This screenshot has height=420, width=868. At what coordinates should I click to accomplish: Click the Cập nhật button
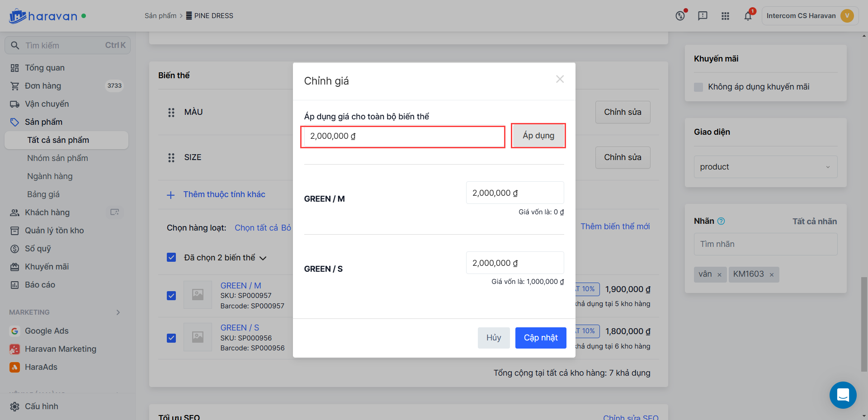(x=541, y=338)
